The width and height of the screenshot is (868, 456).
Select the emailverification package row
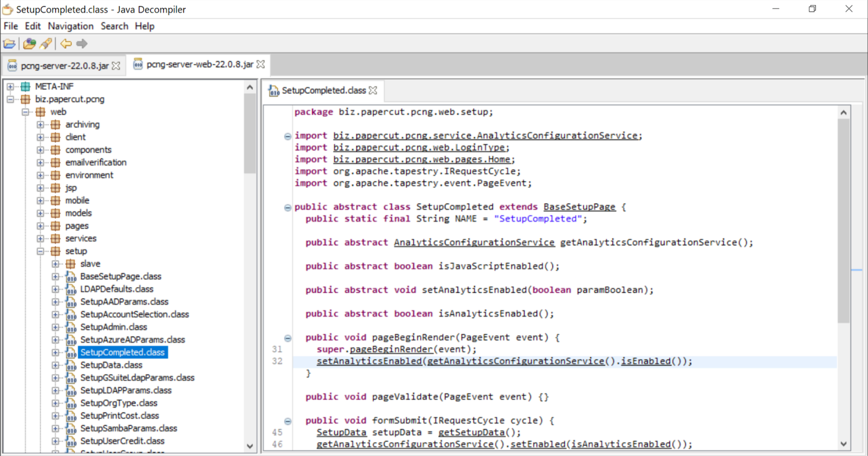point(95,162)
